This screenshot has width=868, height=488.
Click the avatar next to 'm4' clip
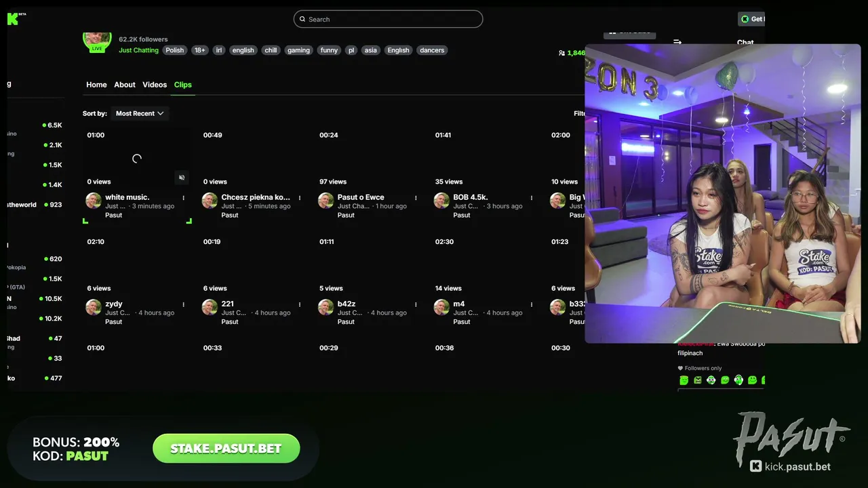tap(441, 307)
